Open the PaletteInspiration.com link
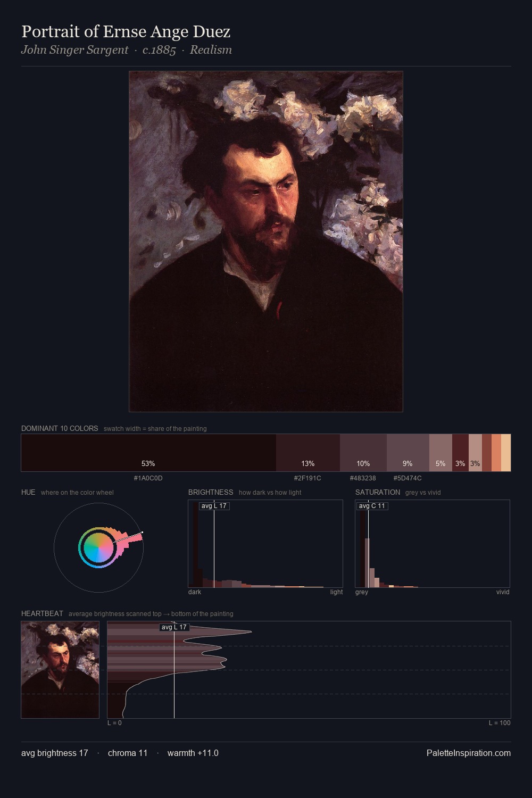Screen dimensions: 532x798 (x=469, y=753)
